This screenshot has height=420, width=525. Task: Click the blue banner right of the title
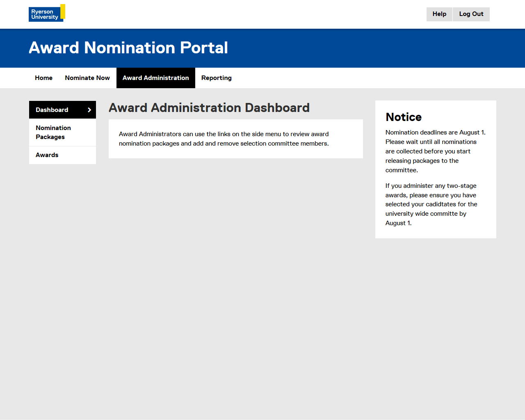[x=369, y=48]
